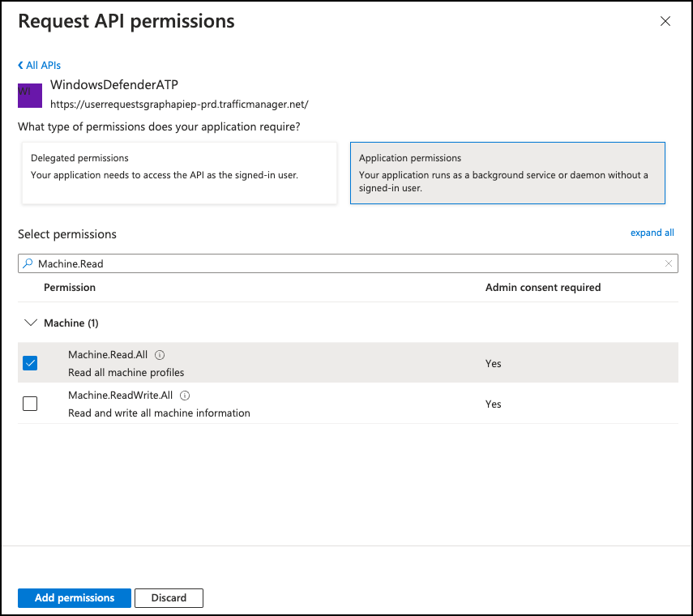This screenshot has width=693, height=616.
Task: Check the Machine.ReadWrite.All permission checkbox
Action: click(x=30, y=404)
